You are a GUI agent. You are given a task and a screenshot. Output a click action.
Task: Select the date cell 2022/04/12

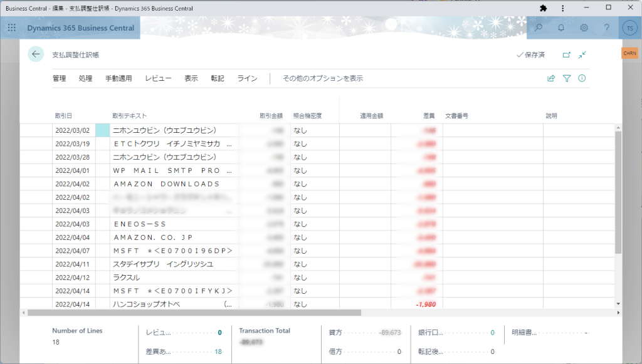coord(73,278)
